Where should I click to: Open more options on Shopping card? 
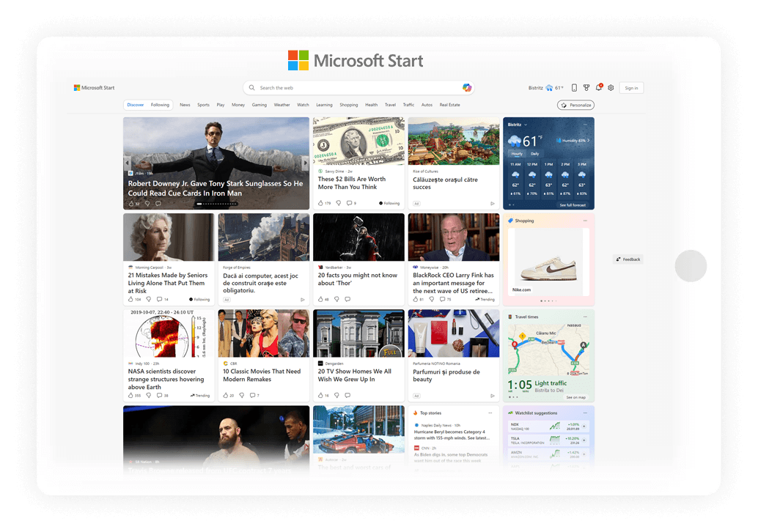586,221
